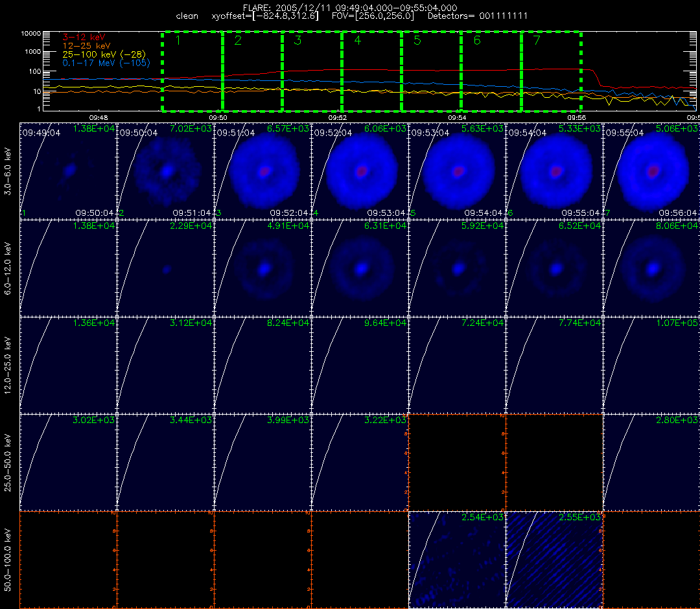The height and width of the screenshot is (609, 700).
Task: Click the 09:48 time axis label
Action: pyautogui.click(x=99, y=118)
